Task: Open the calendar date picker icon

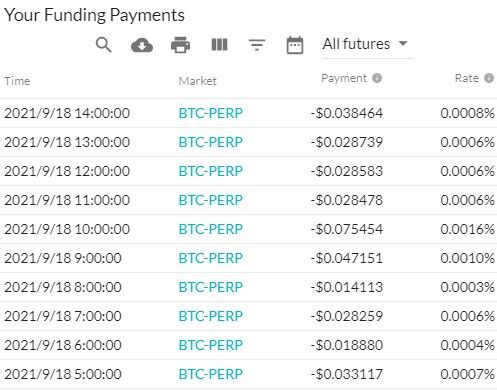Action: click(295, 45)
